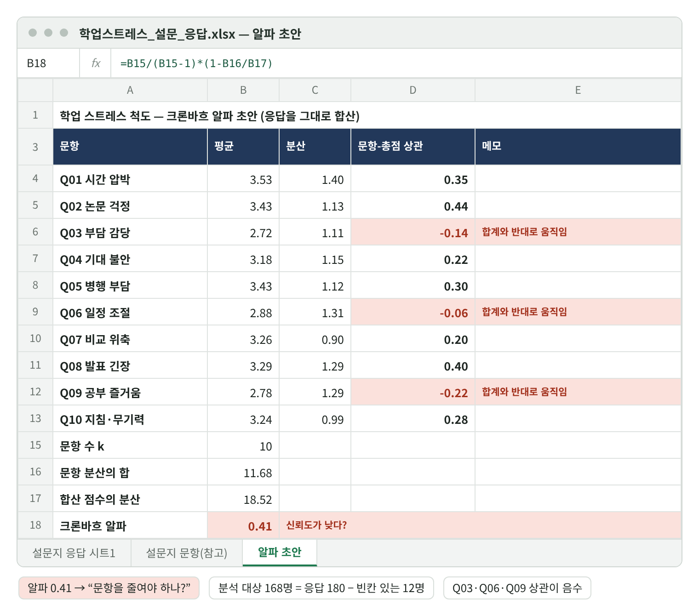This screenshot has width=699, height=616.
Task: Select the 합산 점수의 분산 value 18.52
Action: coord(243,499)
